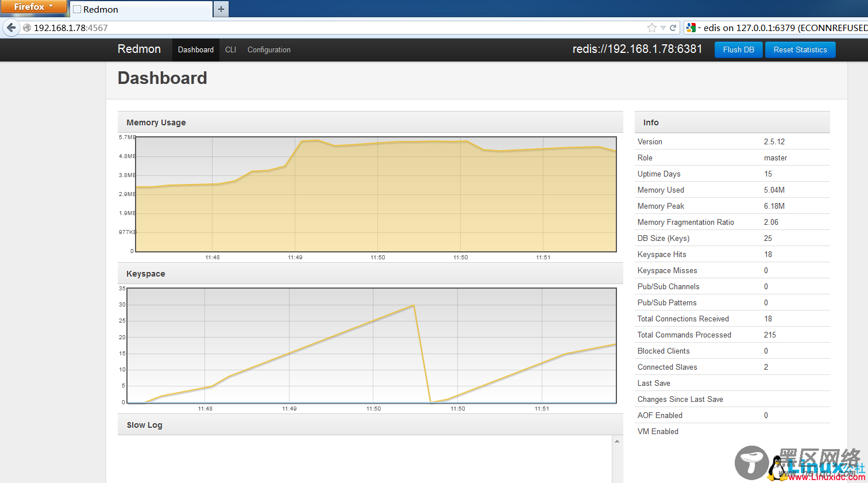Click the Keyspace Misses row label
This screenshot has width=868, height=483.
[x=666, y=270]
